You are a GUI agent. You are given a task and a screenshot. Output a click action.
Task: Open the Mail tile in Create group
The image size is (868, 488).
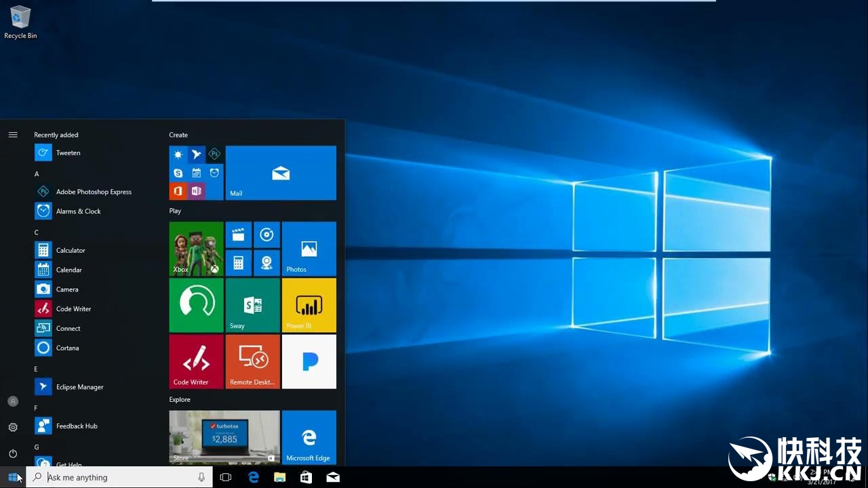pos(281,173)
